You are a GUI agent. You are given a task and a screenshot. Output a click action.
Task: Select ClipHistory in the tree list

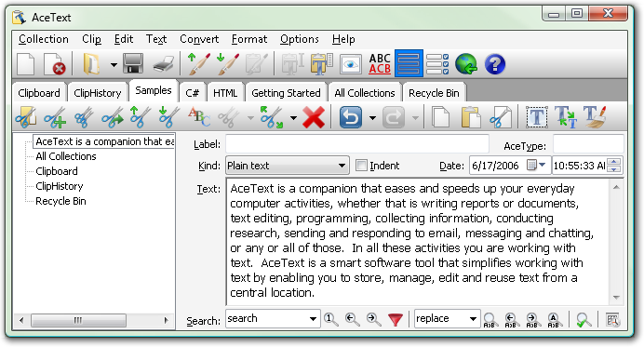60,186
